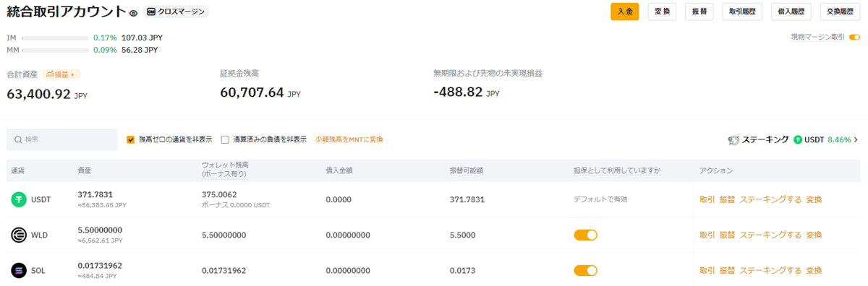Open 取引履歴 trade history

(742, 12)
